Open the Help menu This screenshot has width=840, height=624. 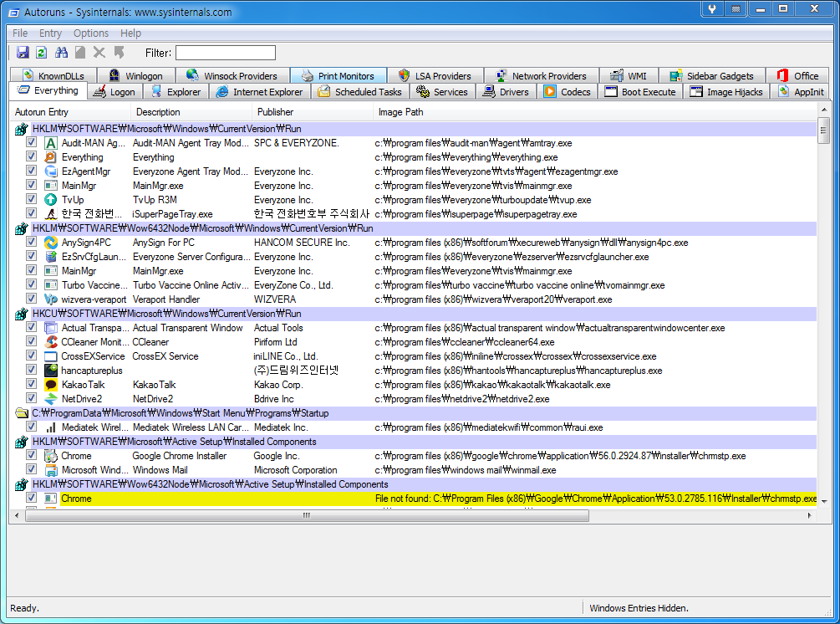point(130,33)
